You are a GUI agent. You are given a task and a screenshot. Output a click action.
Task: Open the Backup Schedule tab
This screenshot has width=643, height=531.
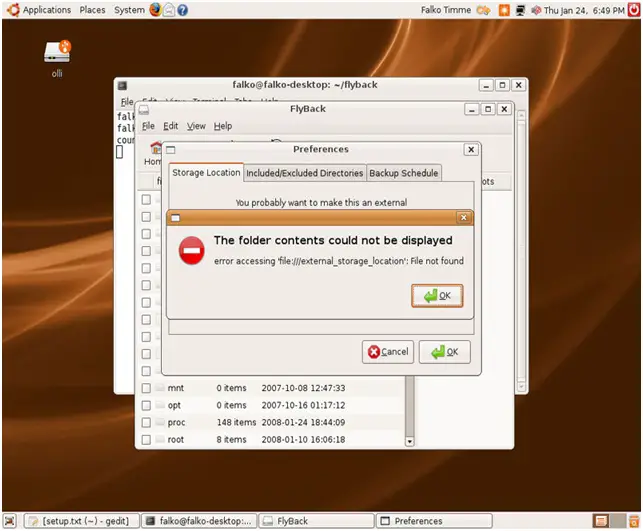tap(404, 173)
